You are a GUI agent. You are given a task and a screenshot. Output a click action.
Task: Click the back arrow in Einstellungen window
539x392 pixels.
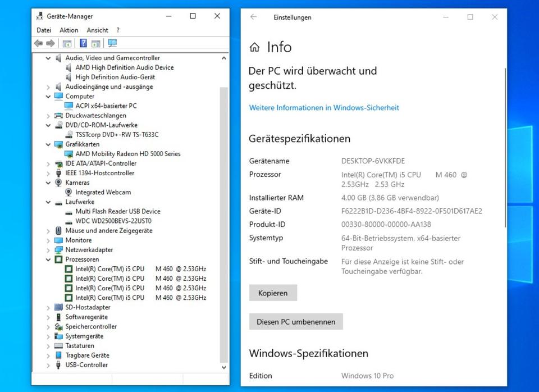click(x=254, y=17)
